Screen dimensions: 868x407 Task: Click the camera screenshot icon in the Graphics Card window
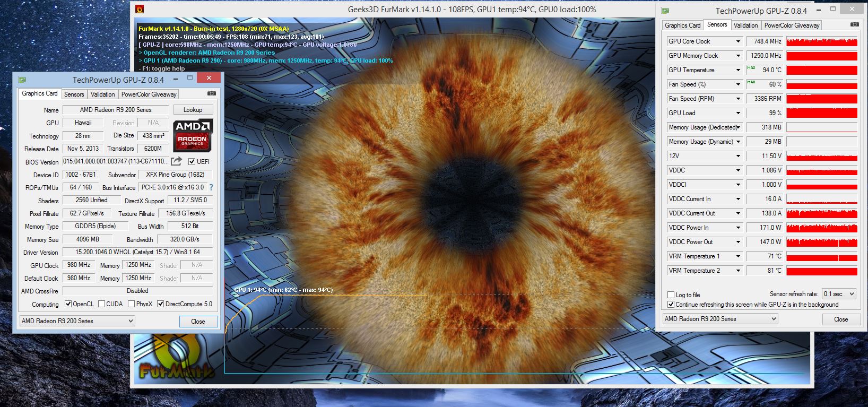212,93
